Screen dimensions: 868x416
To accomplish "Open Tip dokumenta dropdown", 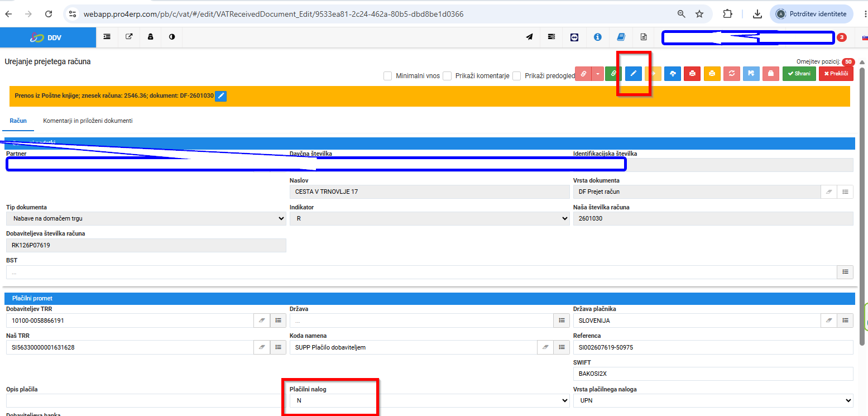I will (x=146, y=218).
